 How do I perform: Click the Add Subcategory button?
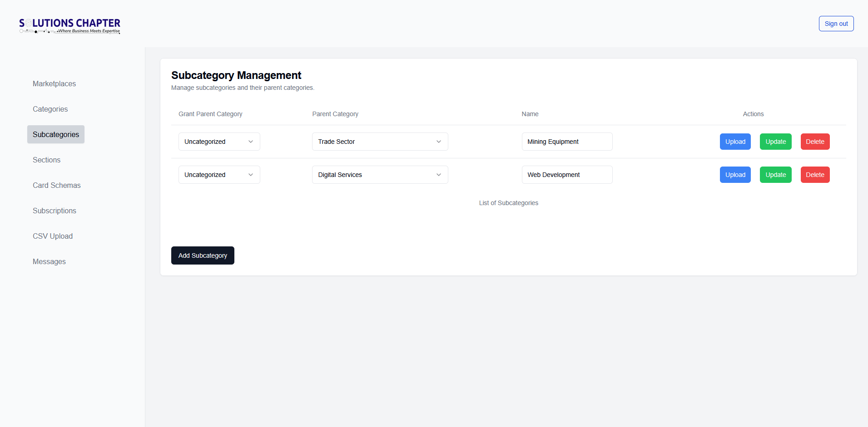click(x=203, y=255)
